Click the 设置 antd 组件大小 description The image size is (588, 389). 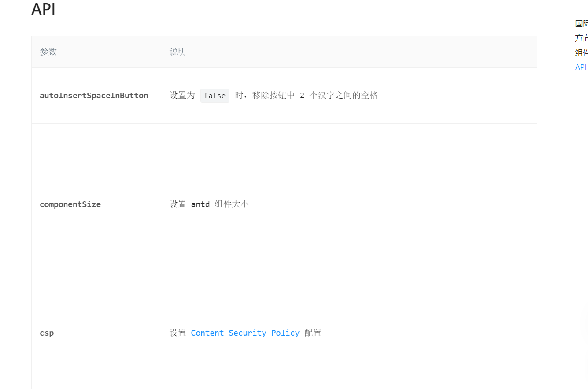pyautogui.click(x=209, y=204)
